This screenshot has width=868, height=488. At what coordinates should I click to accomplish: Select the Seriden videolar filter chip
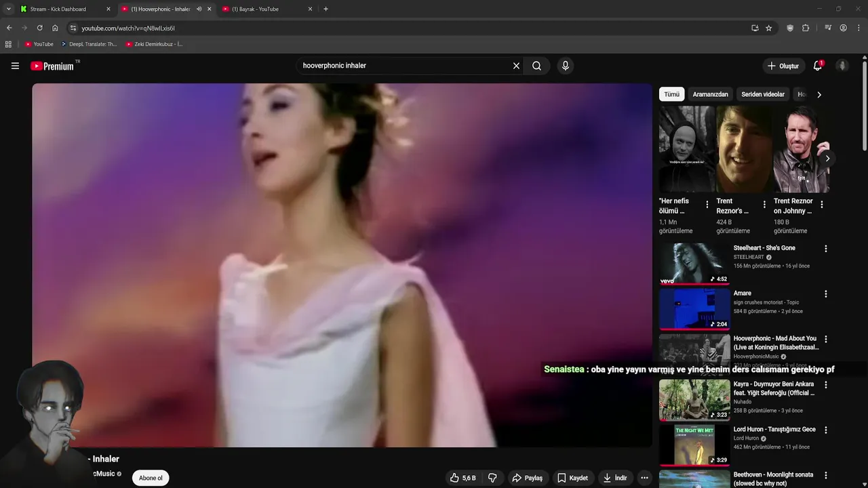coord(763,94)
